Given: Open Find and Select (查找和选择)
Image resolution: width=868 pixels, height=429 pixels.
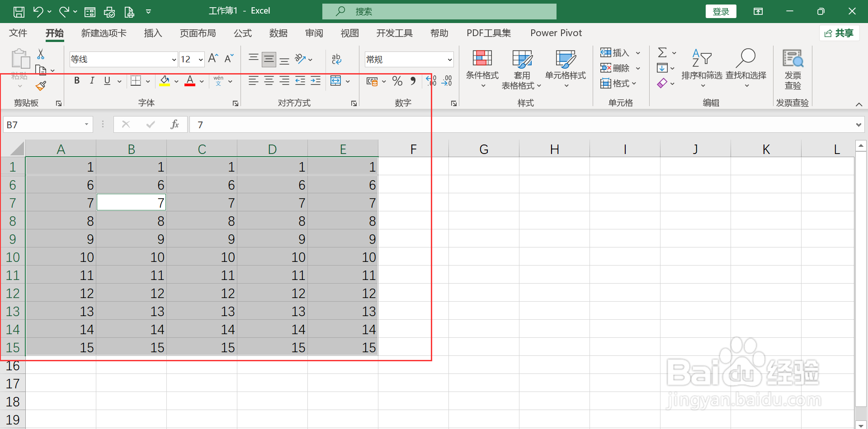Looking at the screenshot, I should click(746, 69).
